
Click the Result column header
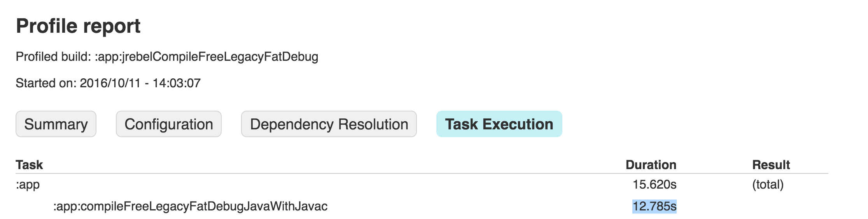[x=771, y=165]
